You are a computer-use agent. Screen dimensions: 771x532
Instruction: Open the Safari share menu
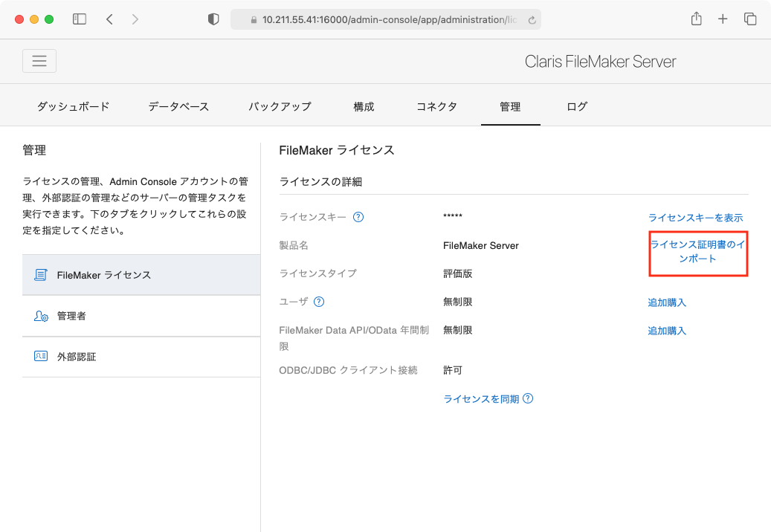tap(696, 19)
